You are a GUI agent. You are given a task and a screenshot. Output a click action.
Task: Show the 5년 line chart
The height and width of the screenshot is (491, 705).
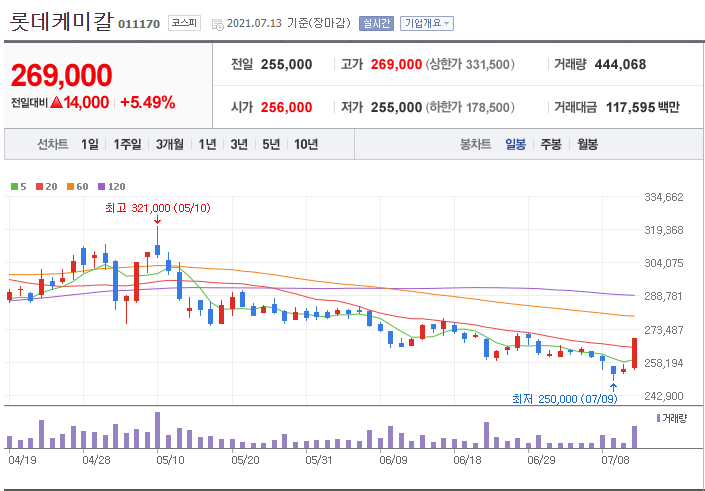pyautogui.click(x=271, y=144)
